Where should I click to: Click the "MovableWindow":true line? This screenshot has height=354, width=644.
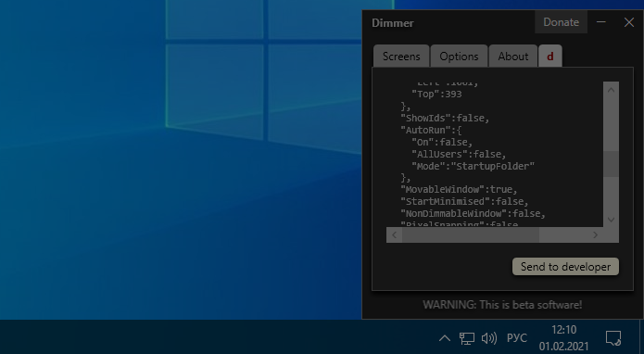click(460, 189)
